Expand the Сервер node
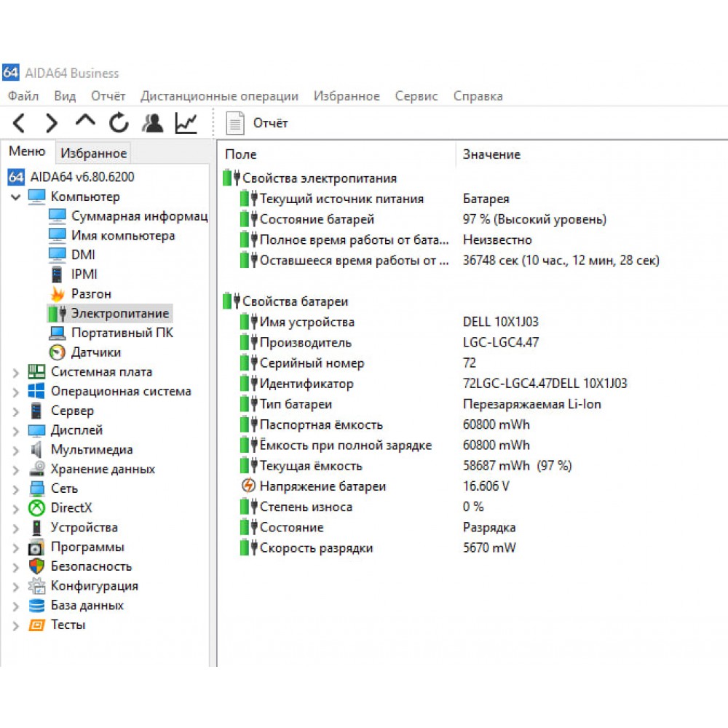 [15, 411]
